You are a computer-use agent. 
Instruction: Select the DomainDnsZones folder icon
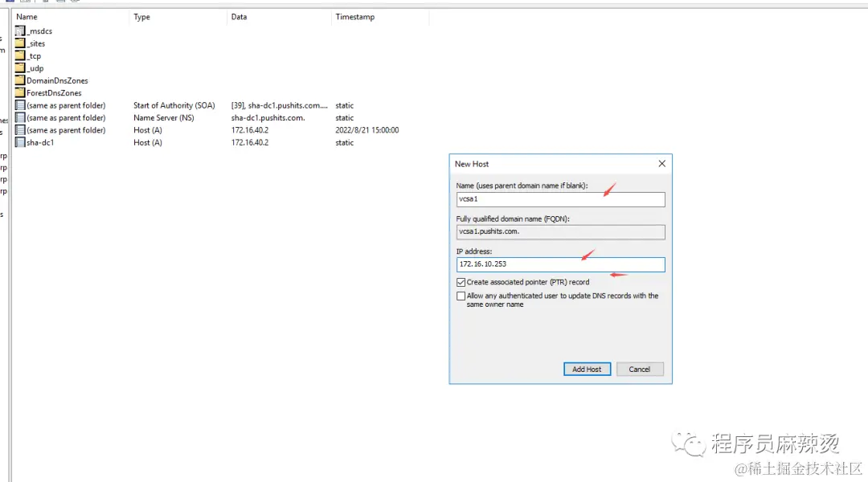[20, 80]
